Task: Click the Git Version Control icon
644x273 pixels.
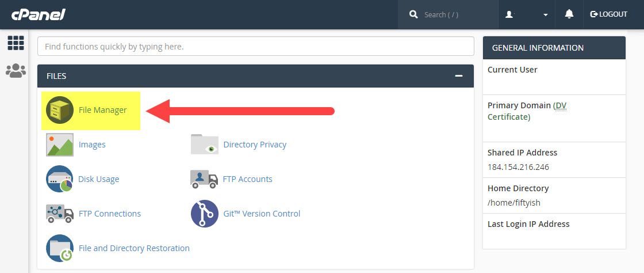Action: [x=205, y=214]
